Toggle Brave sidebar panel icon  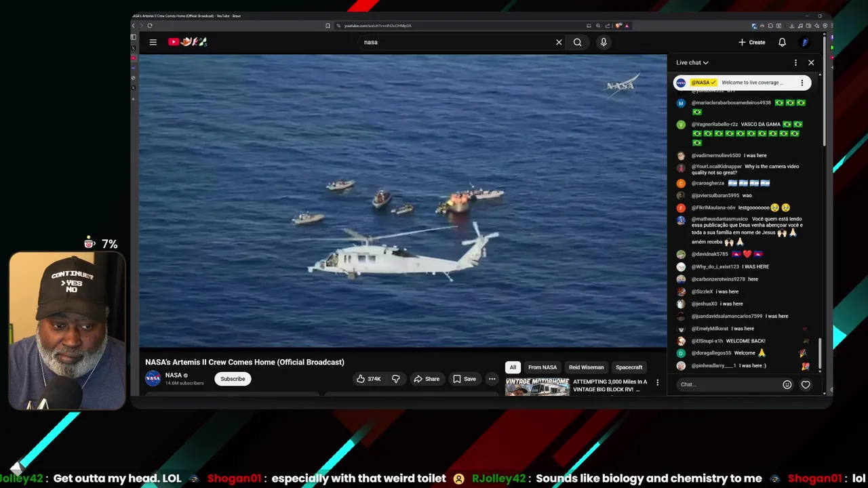click(134, 37)
